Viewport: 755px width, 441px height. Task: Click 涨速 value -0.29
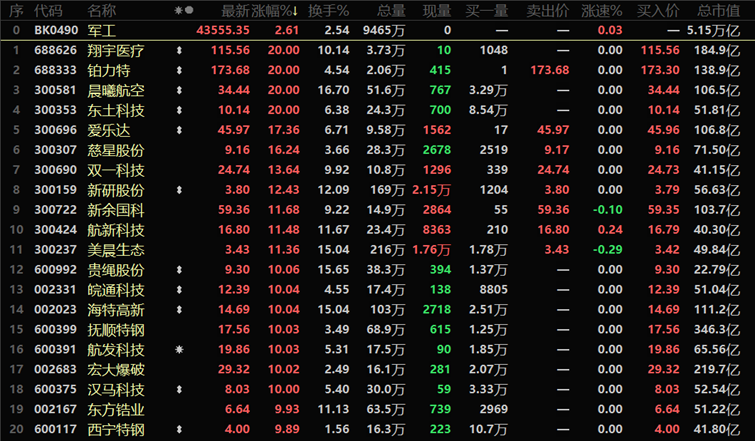607,250
